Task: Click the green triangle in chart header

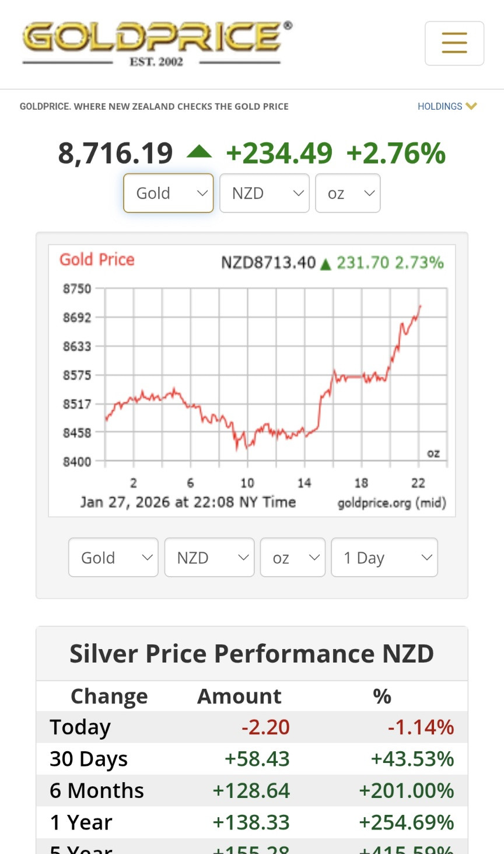Action: click(x=326, y=264)
